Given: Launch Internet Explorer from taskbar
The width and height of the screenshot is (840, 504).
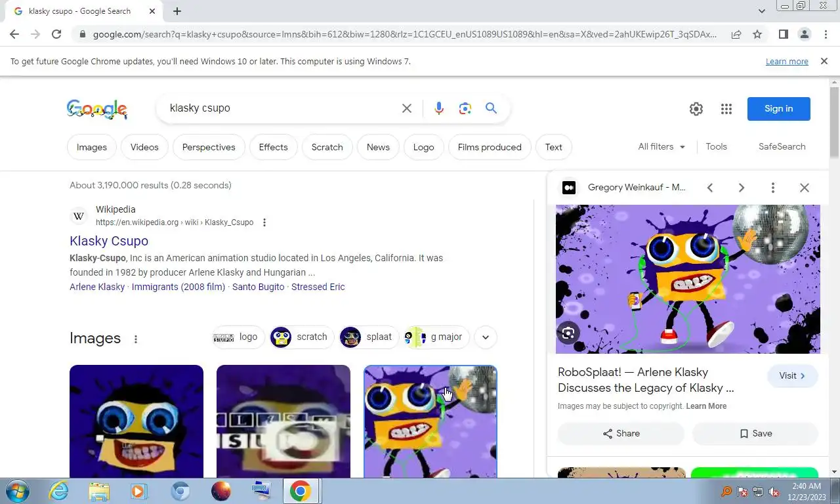Looking at the screenshot, I should click(59, 491).
